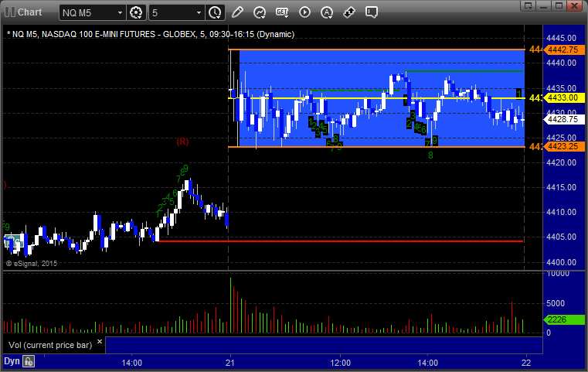Open the chart settings gear menu
The image size is (588, 372).
[x=136, y=12]
